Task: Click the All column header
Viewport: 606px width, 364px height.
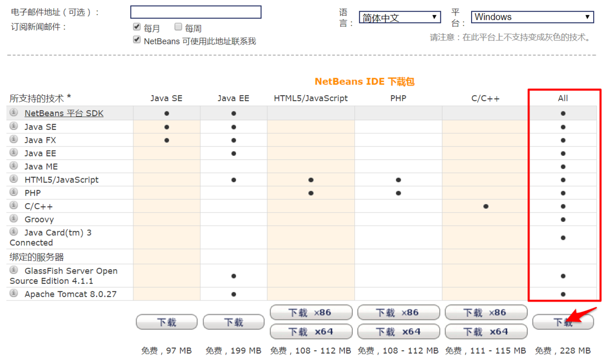Action: (x=563, y=98)
